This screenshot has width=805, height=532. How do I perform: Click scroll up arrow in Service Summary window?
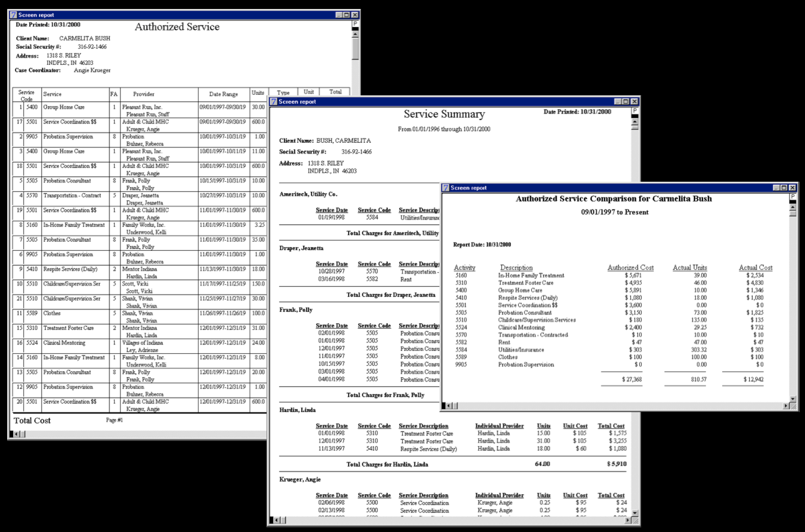coord(635,121)
